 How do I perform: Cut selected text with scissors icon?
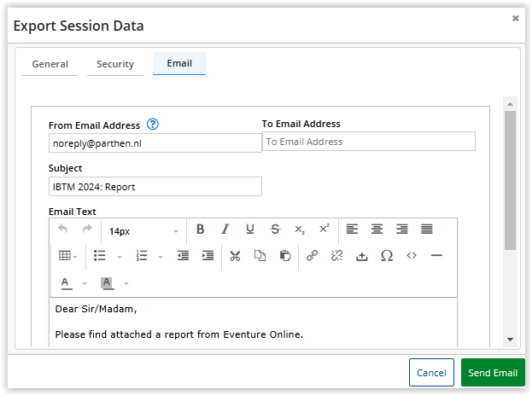235,256
